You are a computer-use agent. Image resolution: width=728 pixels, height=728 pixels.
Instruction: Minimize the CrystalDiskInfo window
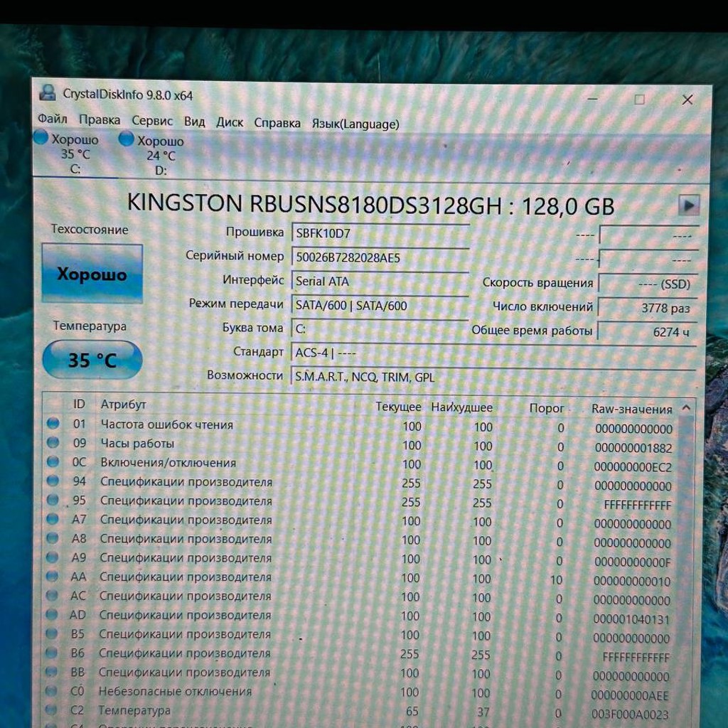point(592,98)
